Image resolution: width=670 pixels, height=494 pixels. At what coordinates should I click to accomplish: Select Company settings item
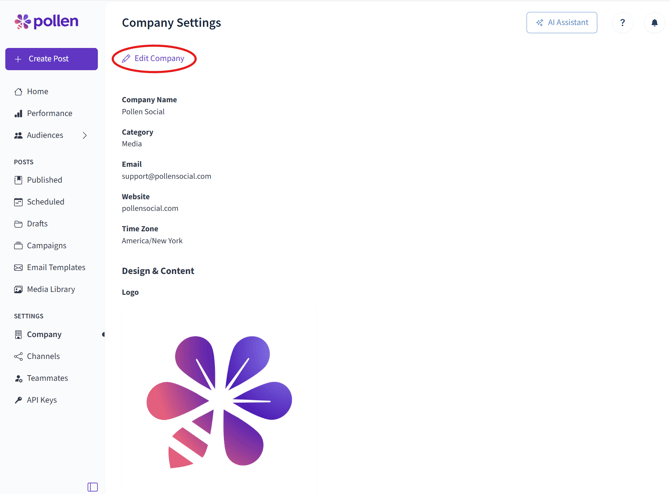coord(44,334)
